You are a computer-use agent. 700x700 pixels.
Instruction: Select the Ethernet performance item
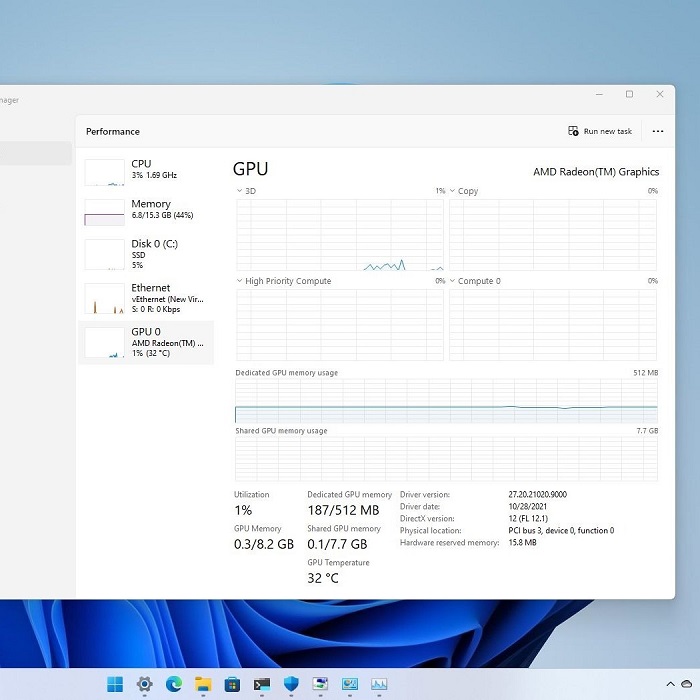click(x=146, y=297)
